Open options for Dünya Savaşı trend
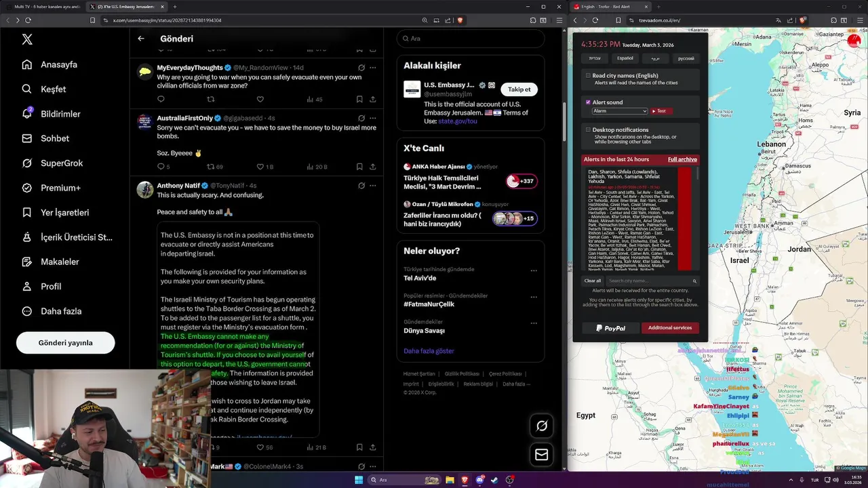This screenshot has width=868, height=488. (x=534, y=323)
